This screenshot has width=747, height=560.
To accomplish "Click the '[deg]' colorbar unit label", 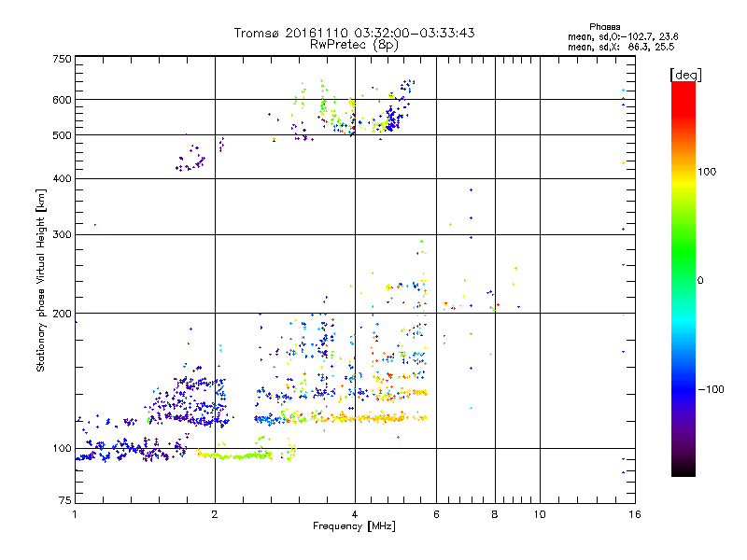I will coord(685,75).
